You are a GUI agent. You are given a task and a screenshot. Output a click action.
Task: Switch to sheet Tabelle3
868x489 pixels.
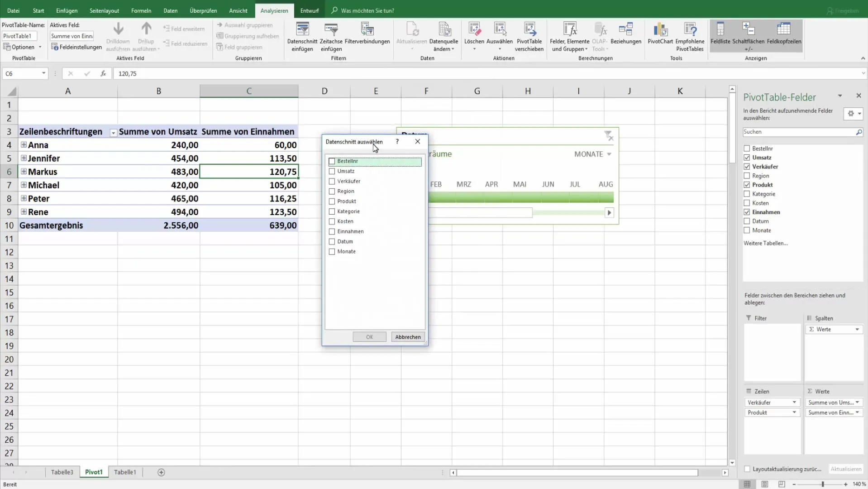(62, 472)
